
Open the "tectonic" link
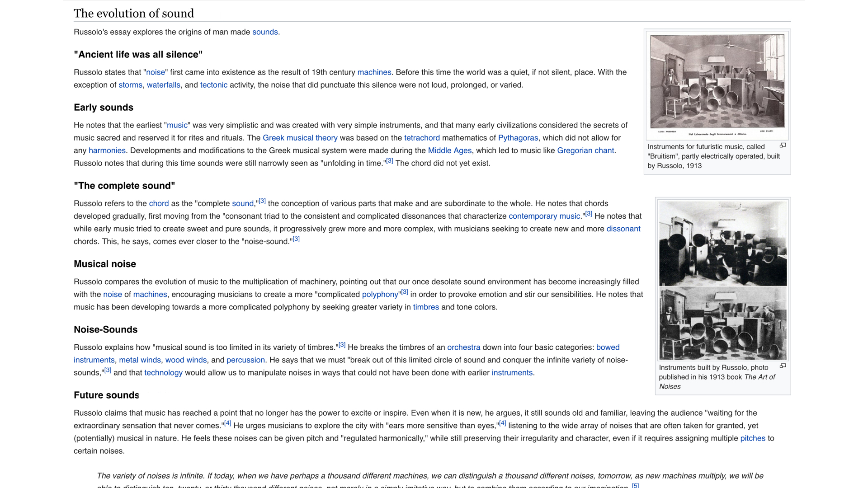(x=213, y=85)
